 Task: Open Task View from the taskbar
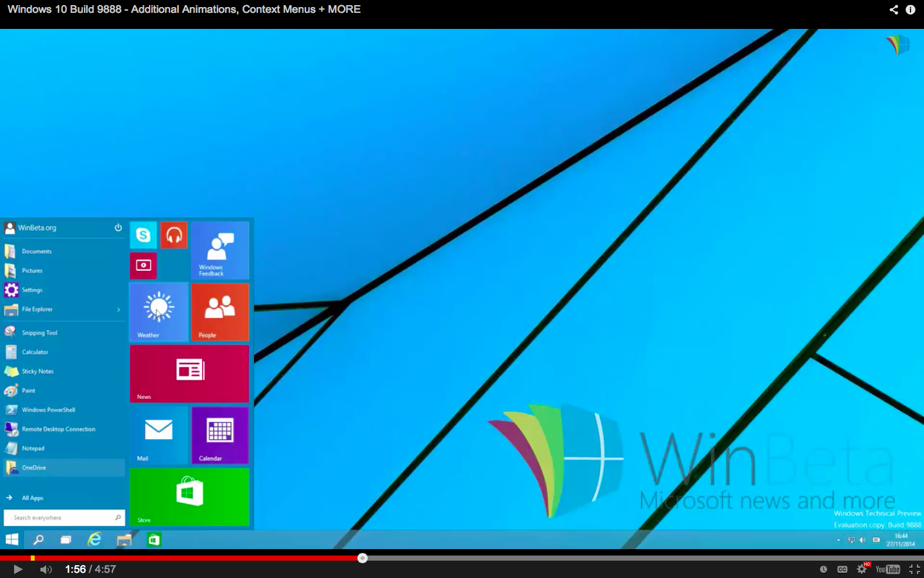coord(65,539)
